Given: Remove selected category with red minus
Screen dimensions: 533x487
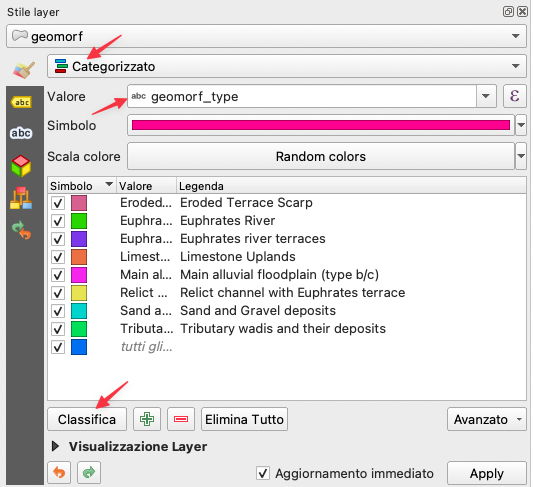Looking at the screenshot, I should click(181, 419).
